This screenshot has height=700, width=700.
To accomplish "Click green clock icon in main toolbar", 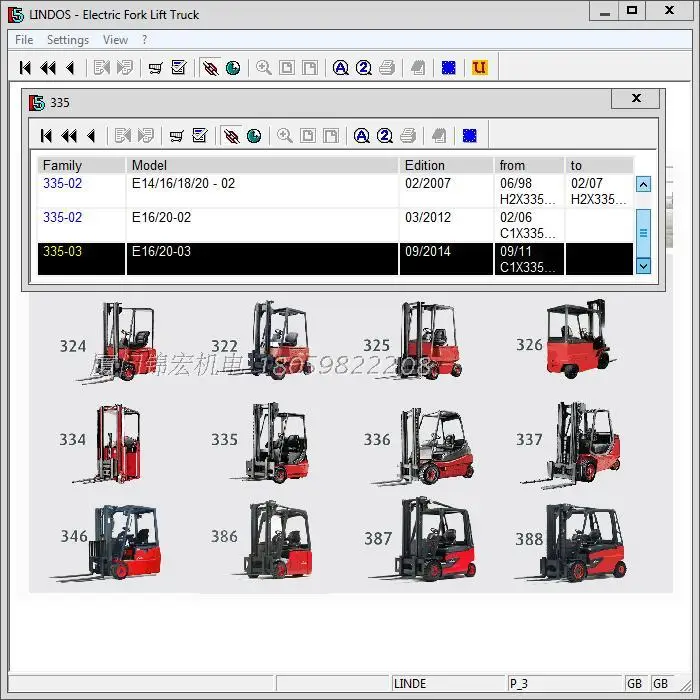I will click(x=233, y=68).
